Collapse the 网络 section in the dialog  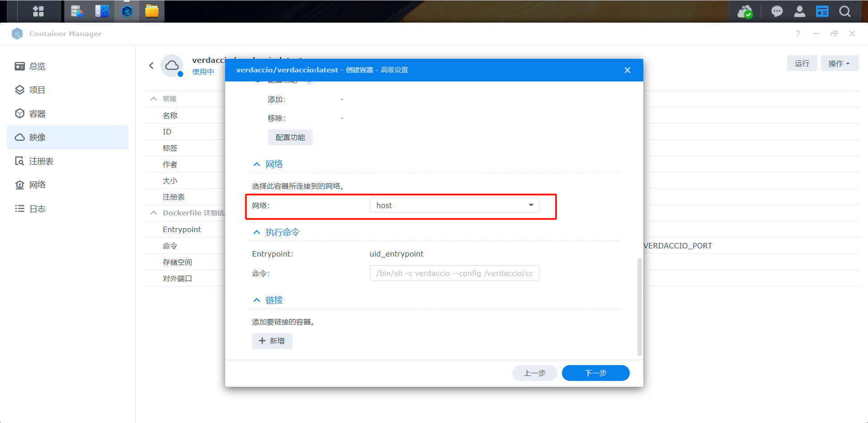257,164
